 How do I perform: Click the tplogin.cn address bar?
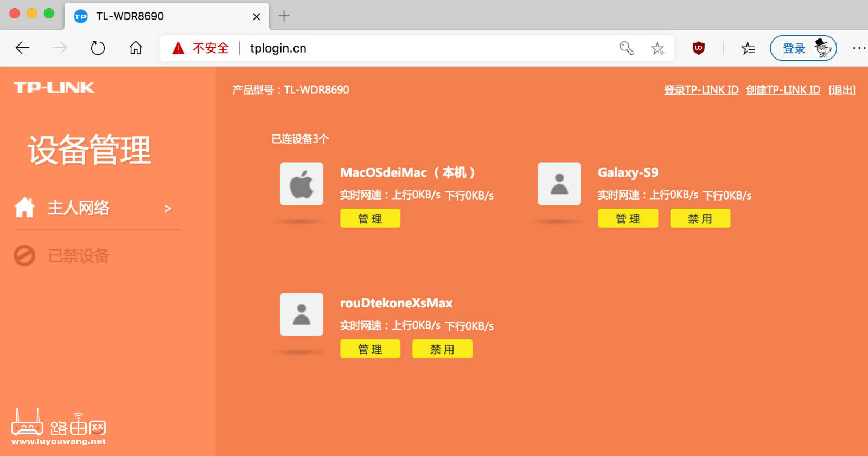point(417,48)
